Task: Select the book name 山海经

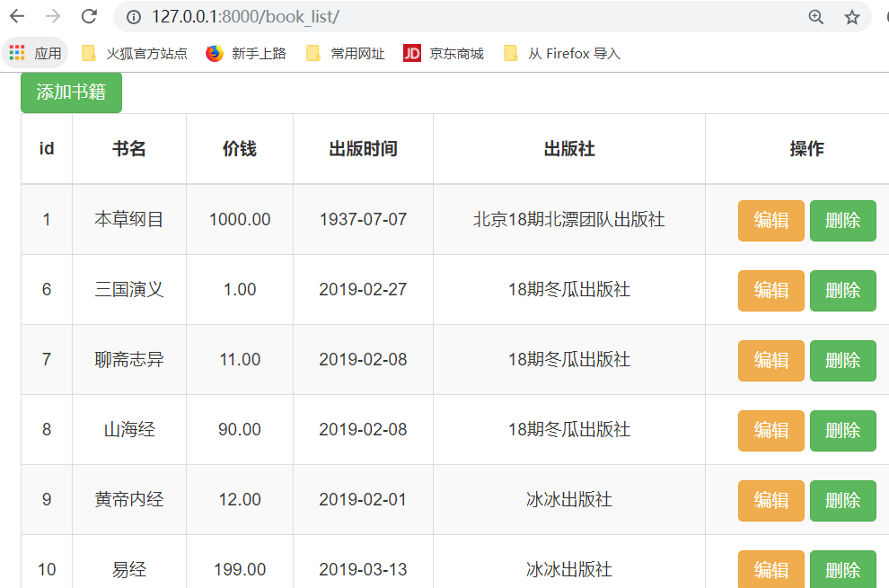Action: click(x=129, y=429)
